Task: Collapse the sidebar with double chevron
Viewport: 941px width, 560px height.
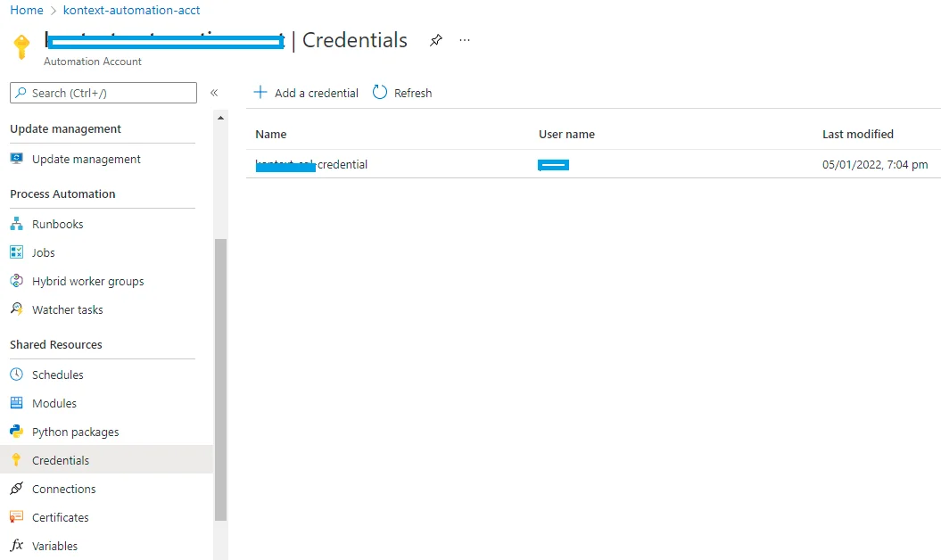Action: point(214,93)
